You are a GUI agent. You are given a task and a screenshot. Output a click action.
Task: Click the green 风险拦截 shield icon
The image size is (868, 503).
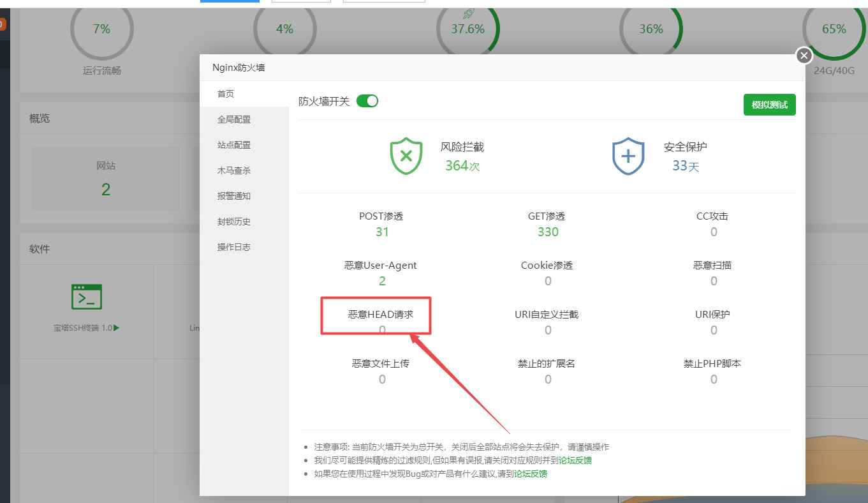[406, 156]
